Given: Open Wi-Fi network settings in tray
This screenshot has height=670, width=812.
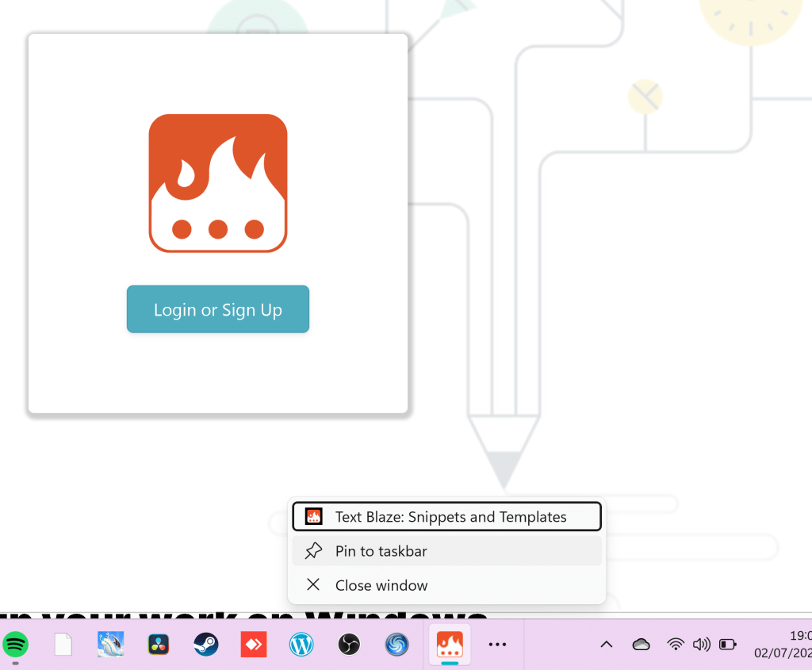Looking at the screenshot, I should [x=676, y=645].
